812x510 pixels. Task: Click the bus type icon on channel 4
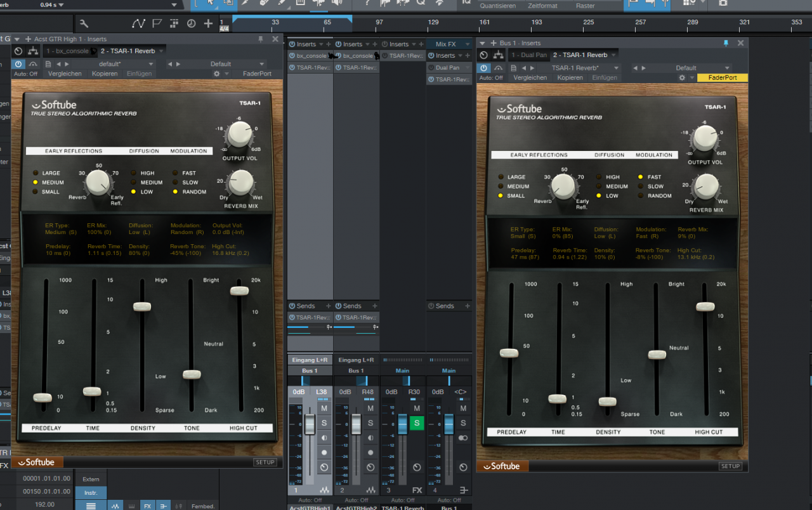pyautogui.click(x=463, y=490)
